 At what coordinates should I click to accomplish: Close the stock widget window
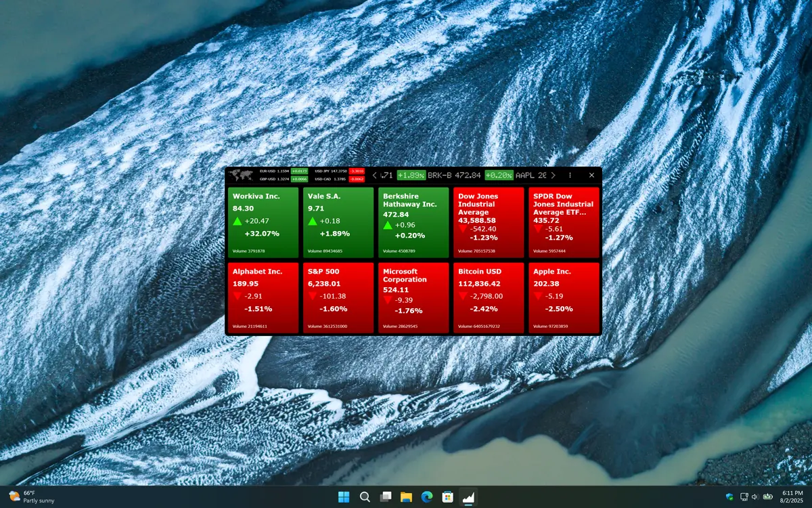[x=591, y=175]
